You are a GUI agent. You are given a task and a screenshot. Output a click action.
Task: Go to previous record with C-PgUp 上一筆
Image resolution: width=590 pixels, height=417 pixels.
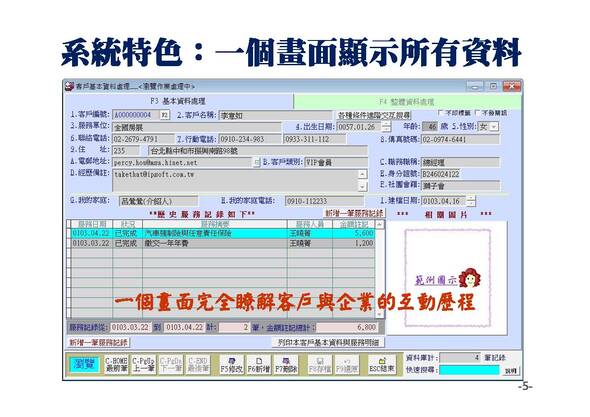point(143,364)
